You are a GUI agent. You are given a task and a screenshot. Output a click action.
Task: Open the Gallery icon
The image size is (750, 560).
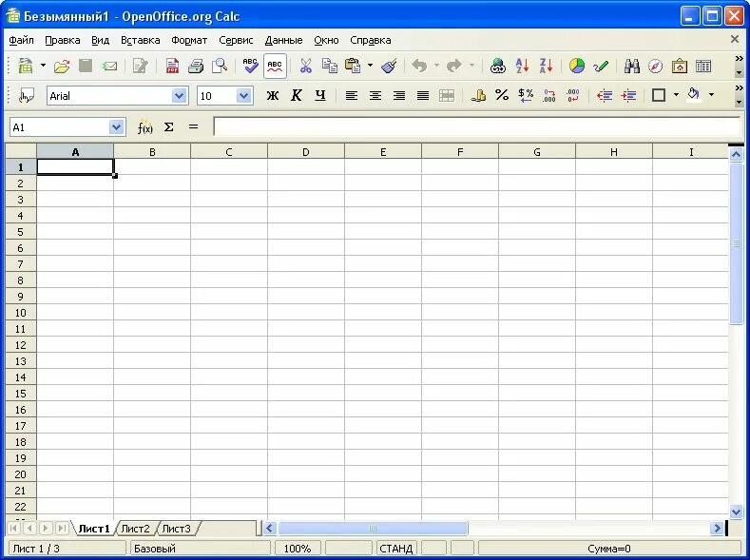pyautogui.click(x=680, y=66)
